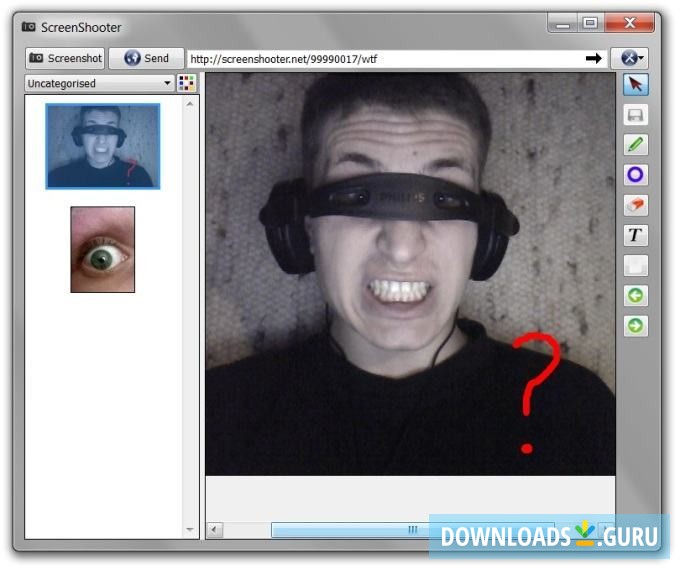Screen dimensions: 680x569
Task: Click the save floppy disk icon
Action: coord(638,115)
